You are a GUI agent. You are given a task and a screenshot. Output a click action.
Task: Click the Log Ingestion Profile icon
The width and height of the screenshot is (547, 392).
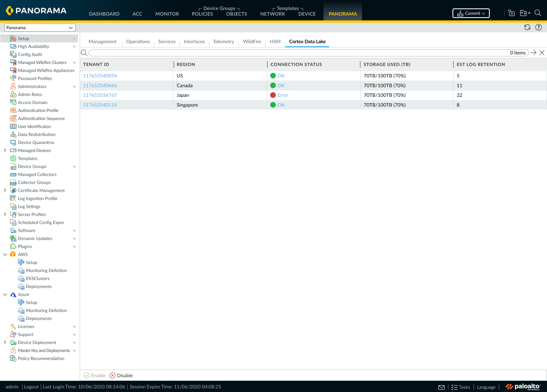13,198
